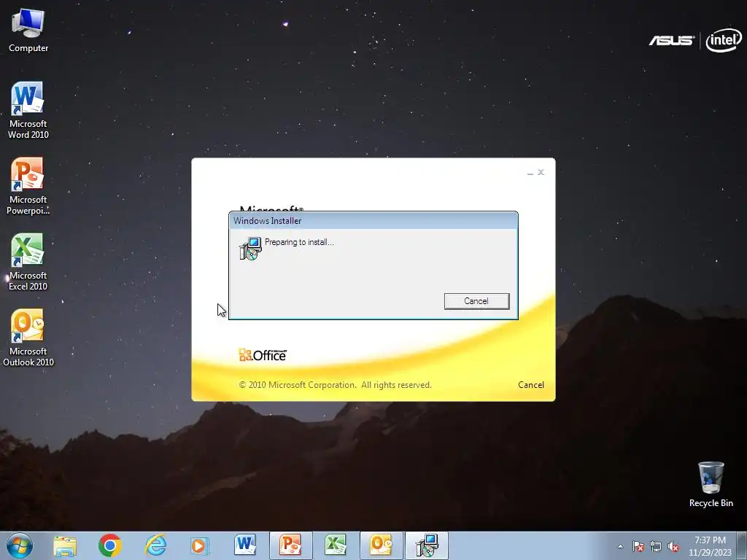
Task: Select Microsoft Word 2010 desktop shortcut
Action: point(28,110)
